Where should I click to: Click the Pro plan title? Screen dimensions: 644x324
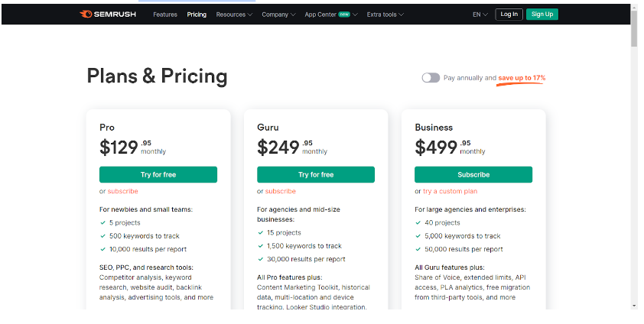pos(107,128)
